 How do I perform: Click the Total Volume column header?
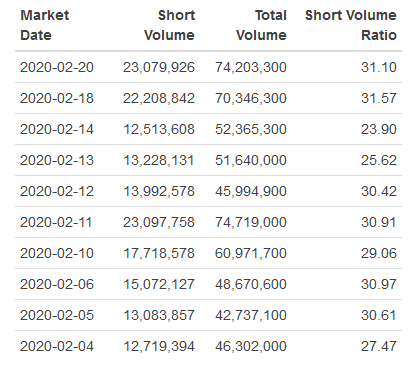(261, 25)
